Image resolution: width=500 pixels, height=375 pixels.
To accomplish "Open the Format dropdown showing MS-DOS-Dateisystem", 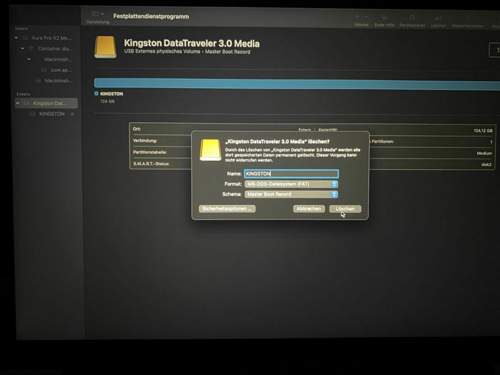I will click(x=291, y=184).
